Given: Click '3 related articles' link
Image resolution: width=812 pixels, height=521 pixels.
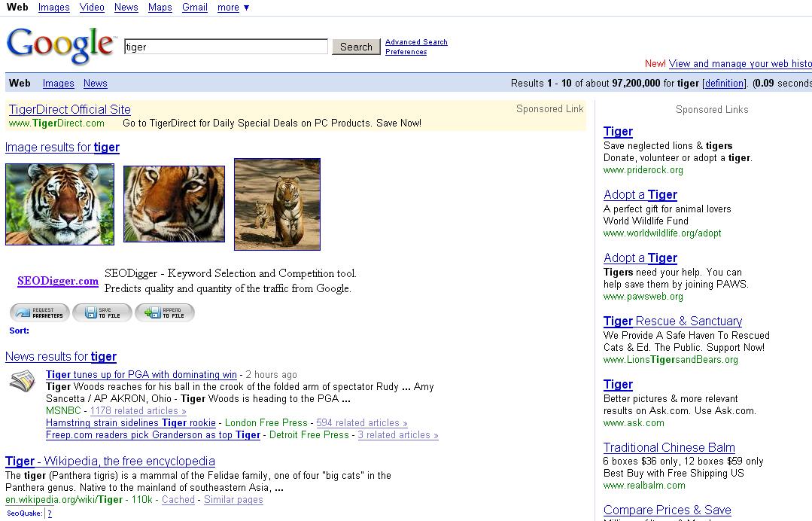Looking at the screenshot, I should (x=398, y=434).
